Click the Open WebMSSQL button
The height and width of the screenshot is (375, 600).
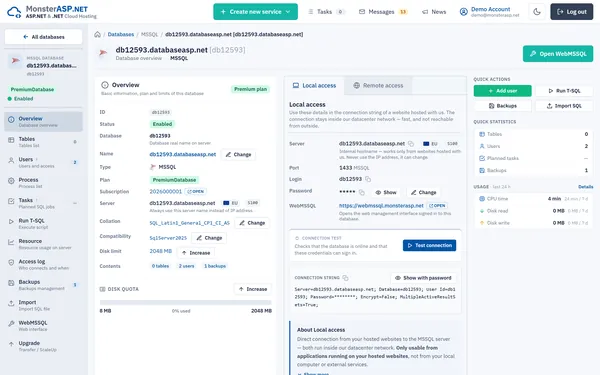[558, 54]
